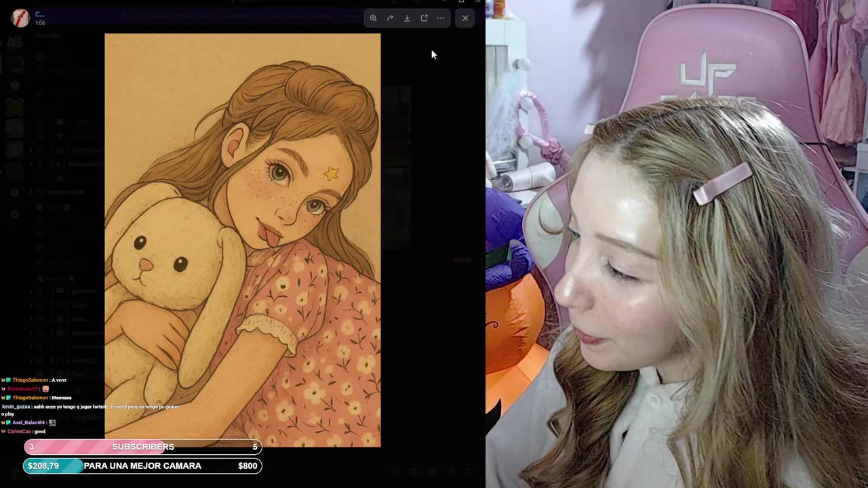
Task: Forward the image using the arrow icon
Action: pos(390,18)
